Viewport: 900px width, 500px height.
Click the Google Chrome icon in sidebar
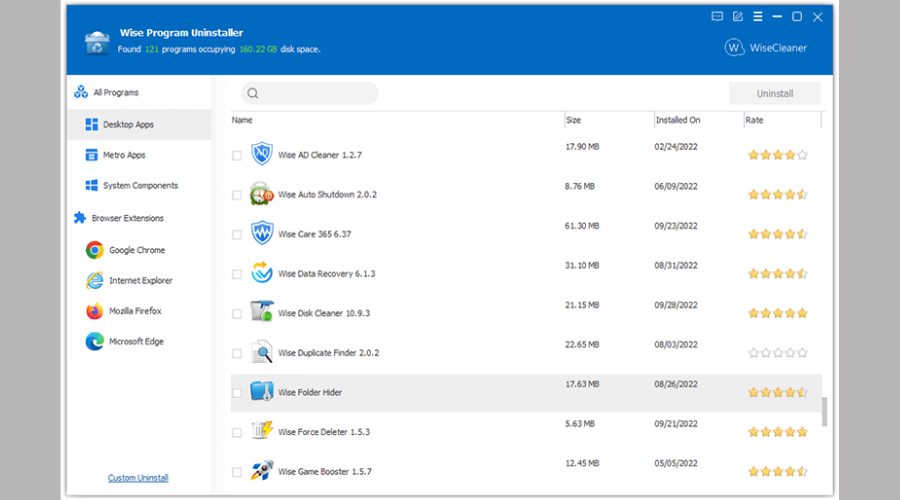pos(95,250)
